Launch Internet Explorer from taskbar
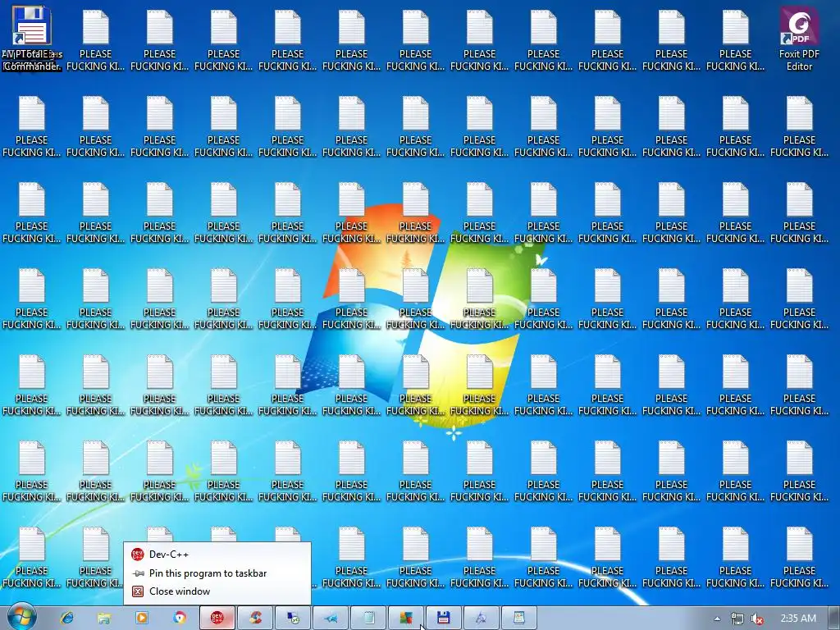 (x=67, y=619)
